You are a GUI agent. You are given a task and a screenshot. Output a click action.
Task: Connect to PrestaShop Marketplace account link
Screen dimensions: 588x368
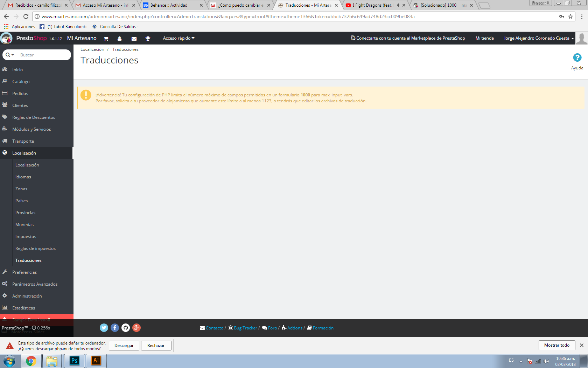pyautogui.click(x=408, y=38)
